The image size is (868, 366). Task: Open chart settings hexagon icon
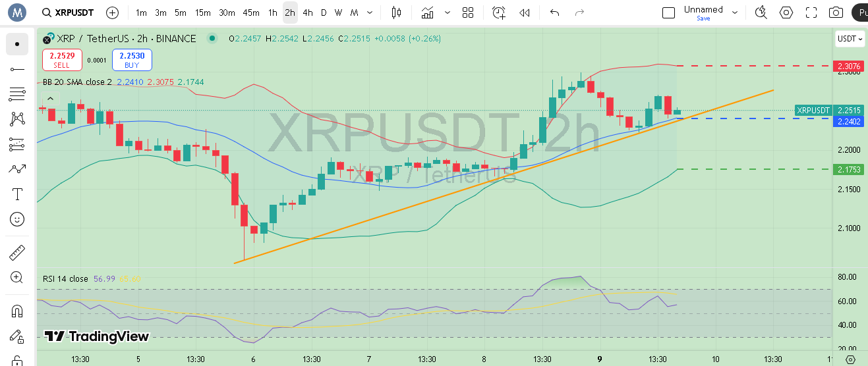[x=786, y=13]
